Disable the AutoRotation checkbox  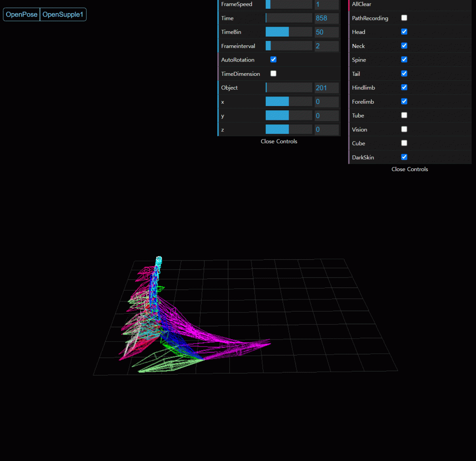(x=273, y=60)
